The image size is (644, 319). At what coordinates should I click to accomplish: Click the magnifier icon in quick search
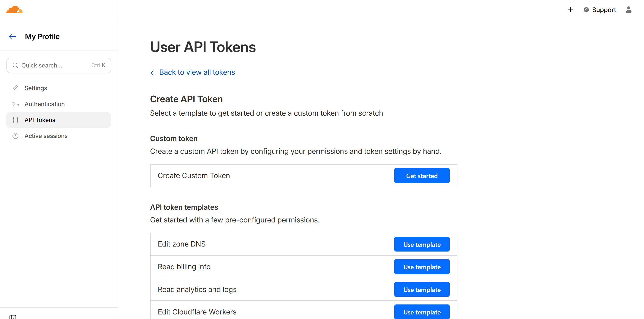point(15,65)
